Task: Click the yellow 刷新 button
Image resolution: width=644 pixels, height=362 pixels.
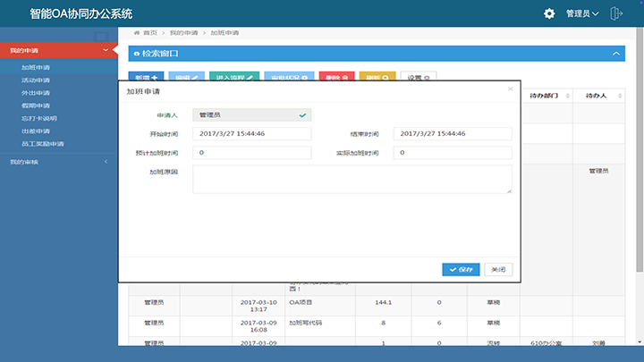Action: pyautogui.click(x=377, y=78)
